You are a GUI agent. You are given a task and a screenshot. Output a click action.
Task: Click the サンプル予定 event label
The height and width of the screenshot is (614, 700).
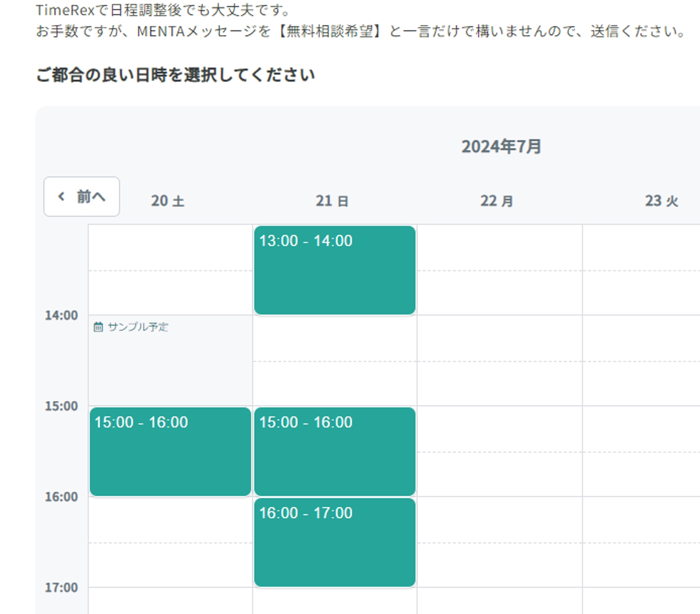click(x=138, y=327)
